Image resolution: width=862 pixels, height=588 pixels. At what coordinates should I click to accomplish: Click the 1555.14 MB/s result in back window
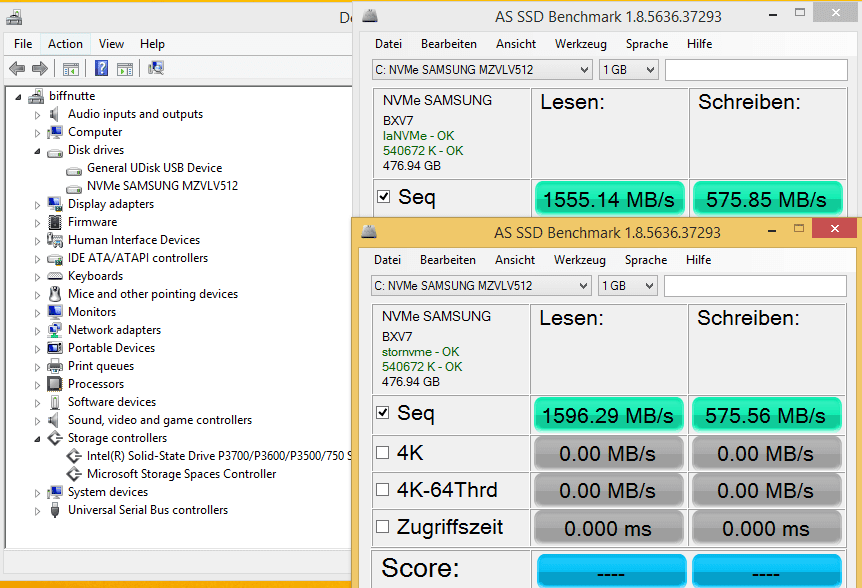tap(609, 199)
